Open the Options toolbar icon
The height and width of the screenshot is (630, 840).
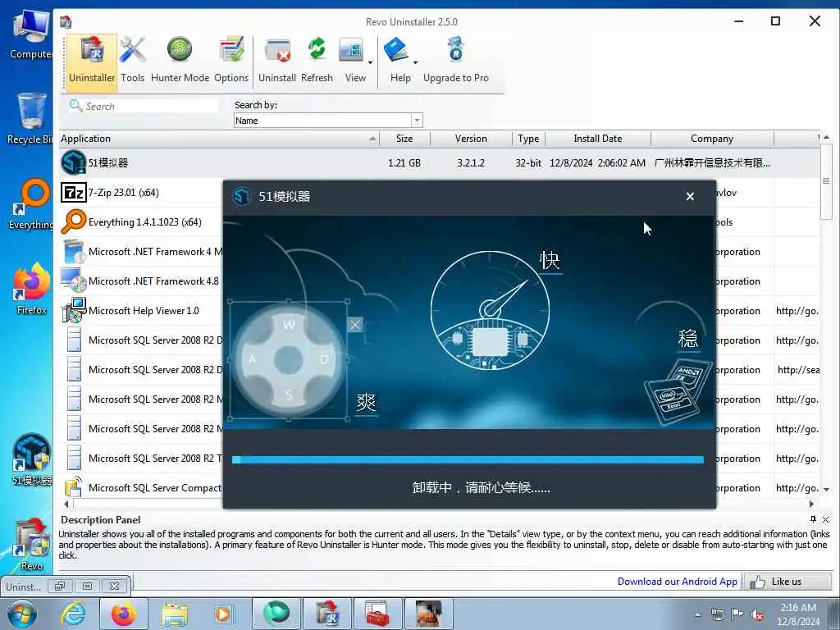[x=231, y=60]
